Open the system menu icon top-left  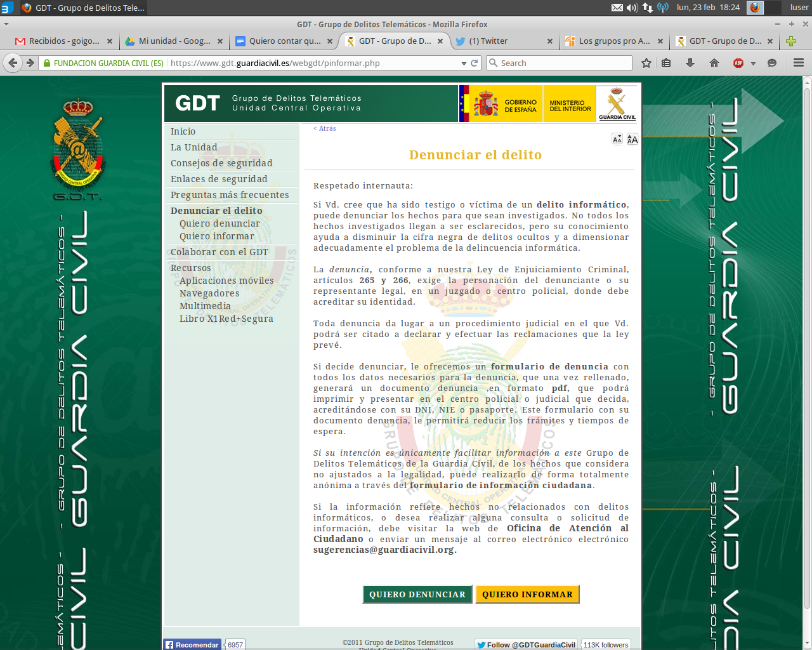pyautogui.click(x=7, y=8)
